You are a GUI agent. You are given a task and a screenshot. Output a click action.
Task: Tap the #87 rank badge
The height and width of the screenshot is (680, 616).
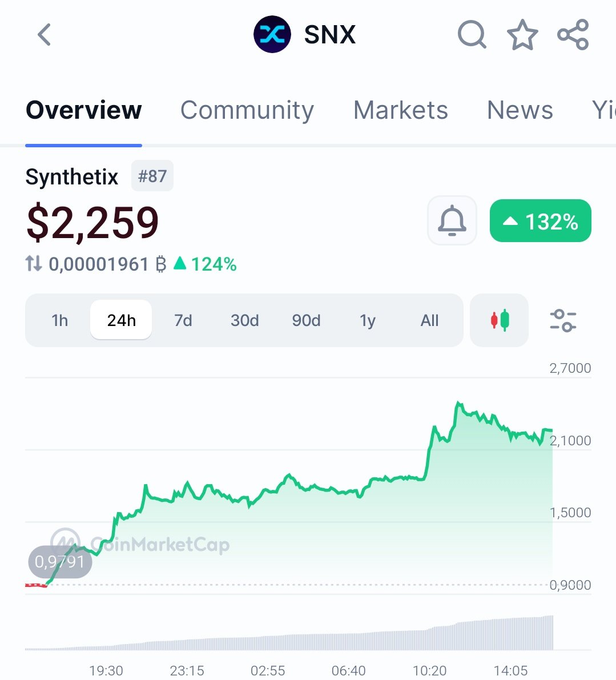[x=152, y=176]
